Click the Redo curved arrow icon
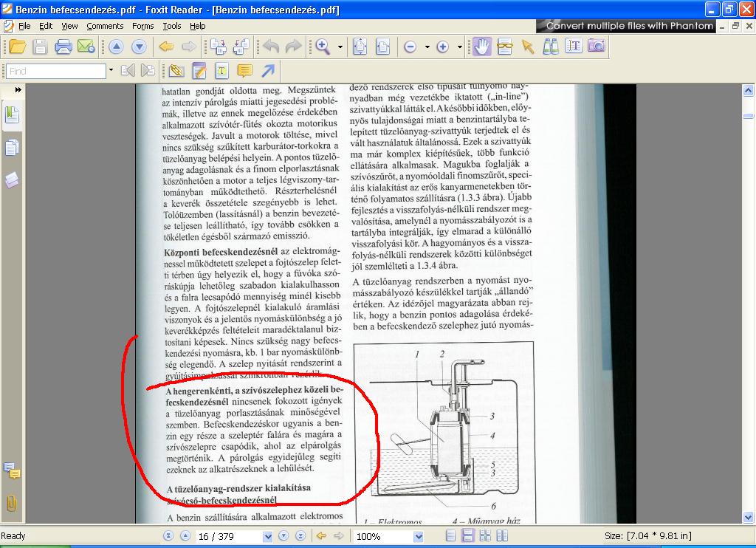 click(293, 47)
